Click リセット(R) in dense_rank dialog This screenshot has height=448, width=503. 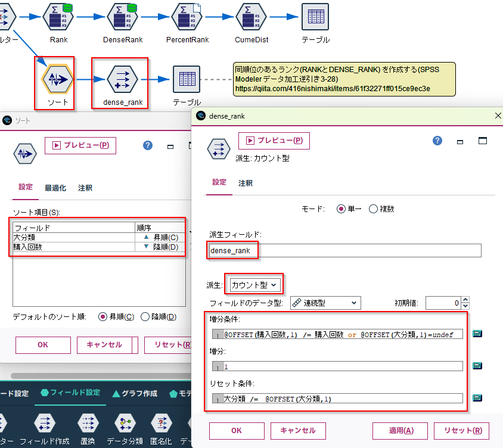[x=461, y=431]
